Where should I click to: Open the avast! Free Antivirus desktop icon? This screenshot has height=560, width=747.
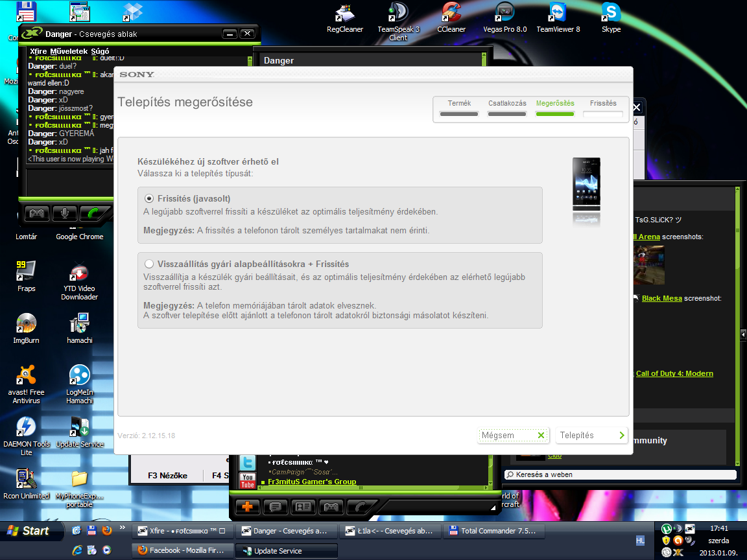pos(26,384)
